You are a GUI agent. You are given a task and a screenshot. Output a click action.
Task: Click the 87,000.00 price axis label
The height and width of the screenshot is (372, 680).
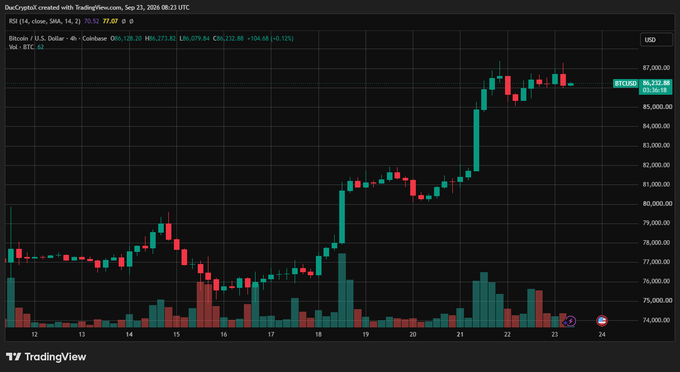(655, 68)
